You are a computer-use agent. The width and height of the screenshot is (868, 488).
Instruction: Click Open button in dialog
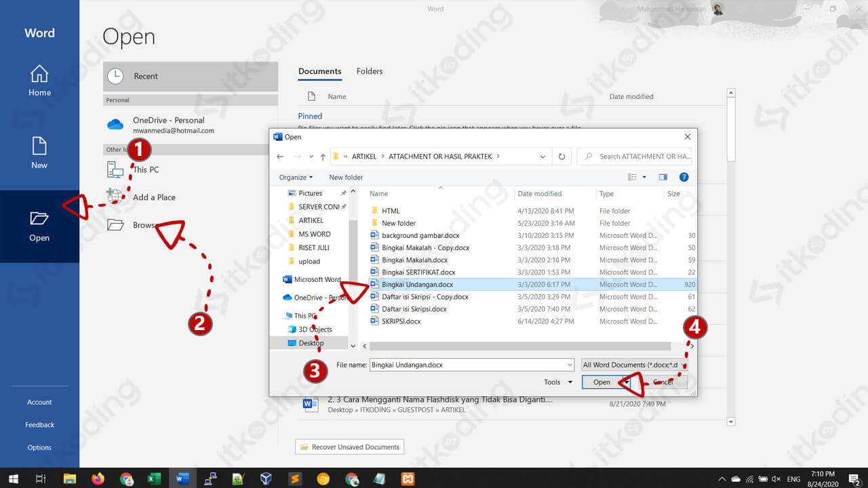point(601,382)
